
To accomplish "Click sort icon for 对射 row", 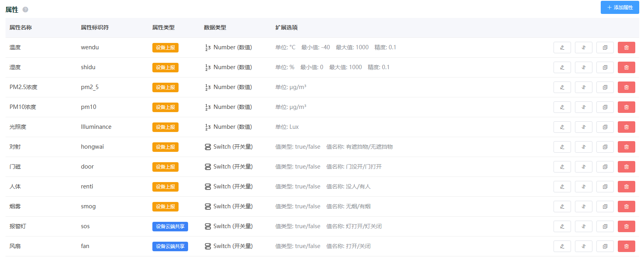I will pyautogui.click(x=583, y=147).
